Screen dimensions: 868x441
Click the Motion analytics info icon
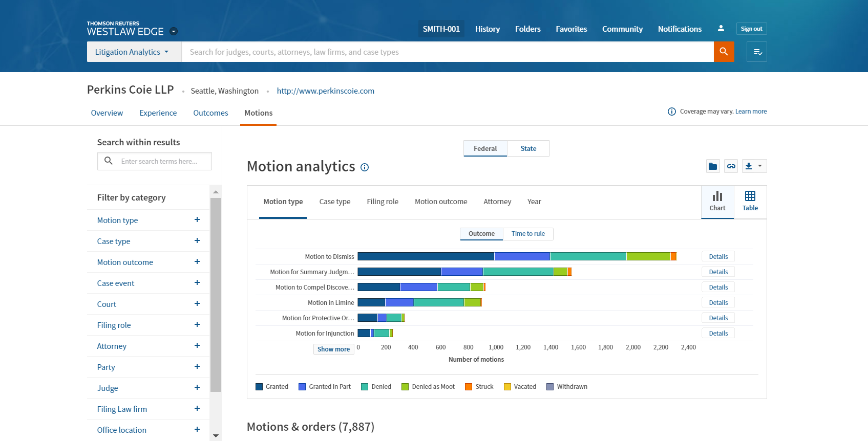(x=365, y=167)
